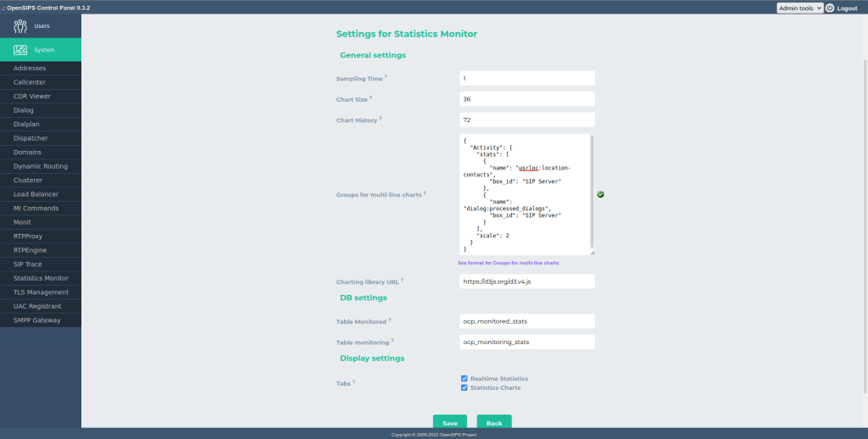Click help icon next to Chart History
Screen dimensions: 868x439
pos(381,119)
